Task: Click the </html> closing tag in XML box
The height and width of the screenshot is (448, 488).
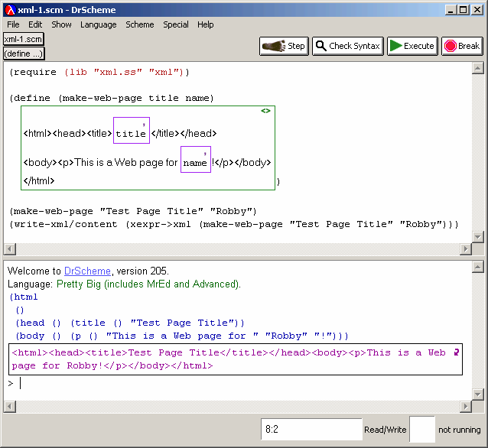Action: [39, 180]
